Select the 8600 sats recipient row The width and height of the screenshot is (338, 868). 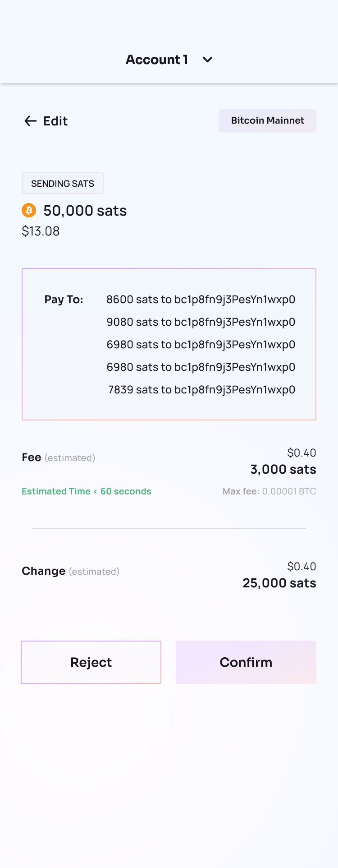201,300
